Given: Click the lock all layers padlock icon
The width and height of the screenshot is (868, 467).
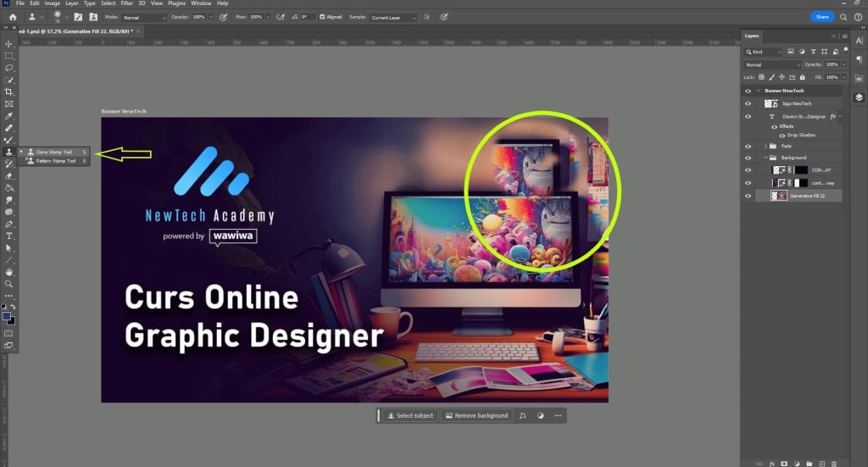Looking at the screenshot, I should click(802, 77).
